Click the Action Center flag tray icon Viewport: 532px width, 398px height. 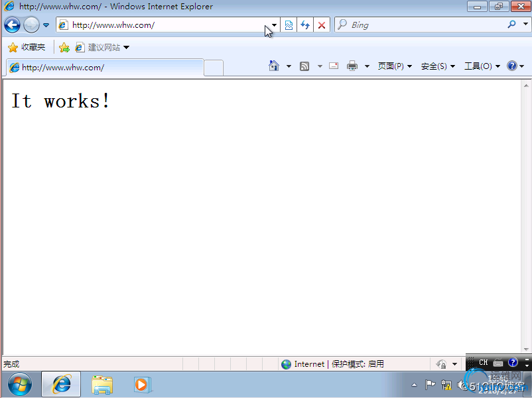point(430,385)
